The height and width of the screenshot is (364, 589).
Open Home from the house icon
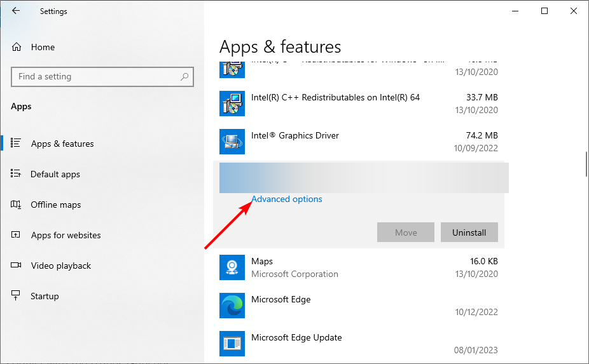coord(17,47)
